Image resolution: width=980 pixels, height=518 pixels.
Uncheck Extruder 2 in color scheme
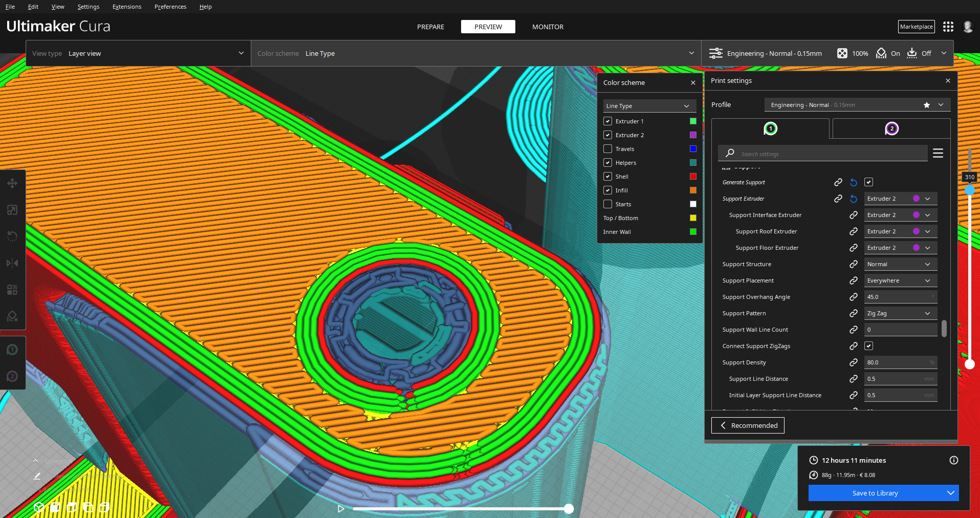[608, 135]
